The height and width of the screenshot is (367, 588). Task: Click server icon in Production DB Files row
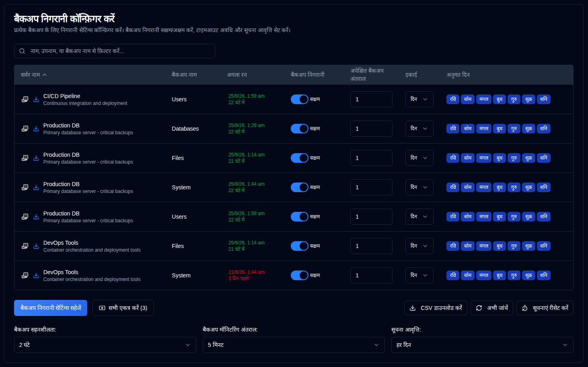coord(25,158)
